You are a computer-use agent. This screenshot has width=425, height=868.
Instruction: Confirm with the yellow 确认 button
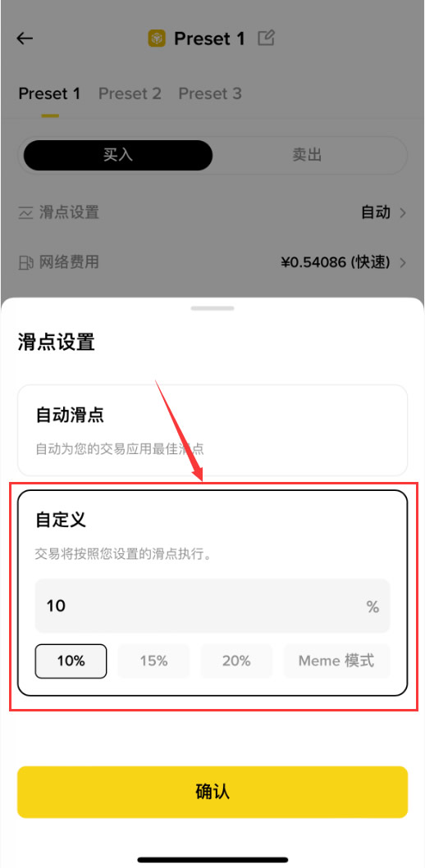(x=212, y=792)
